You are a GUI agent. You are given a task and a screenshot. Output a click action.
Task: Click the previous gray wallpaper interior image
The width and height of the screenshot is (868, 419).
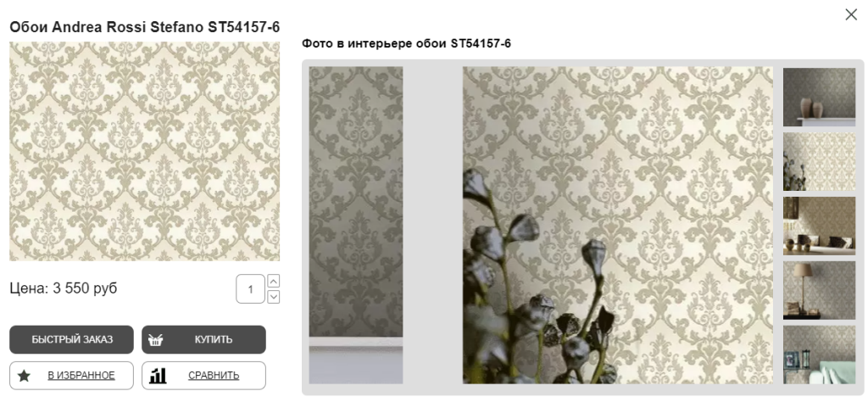[356, 225]
